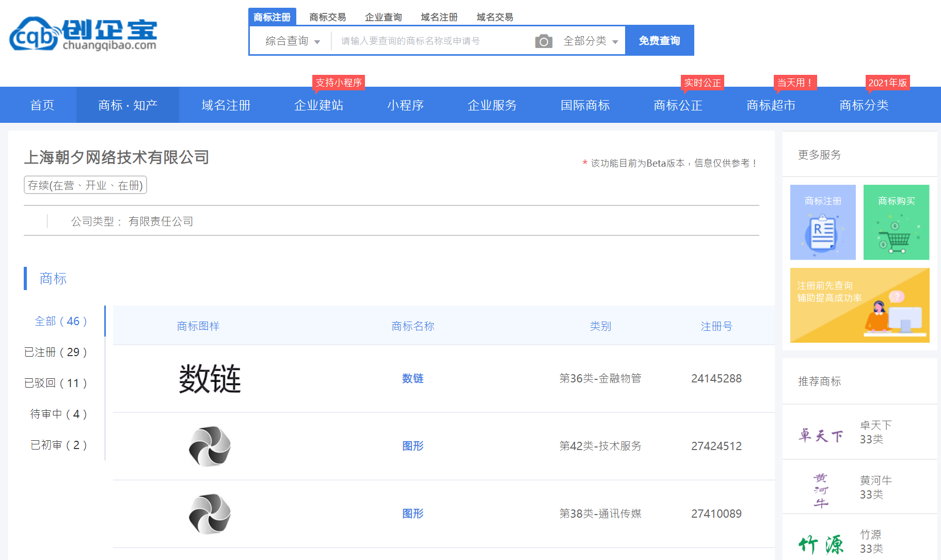Click the 第42类-技术服务 category cell

point(600,446)
